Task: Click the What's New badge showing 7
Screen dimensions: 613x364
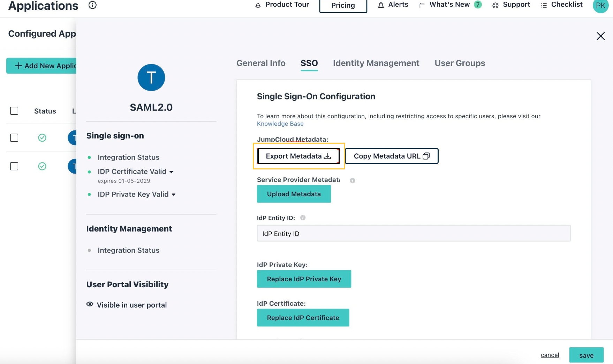Action: point(478,5)
